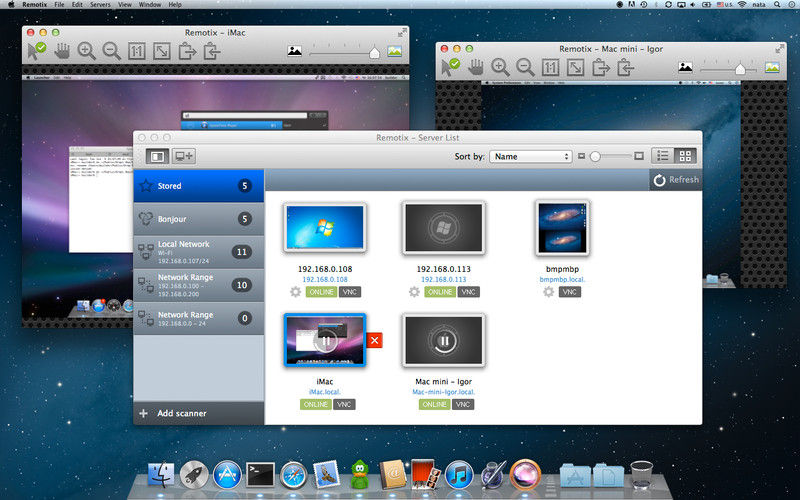Add a new server in Server List

184,156
